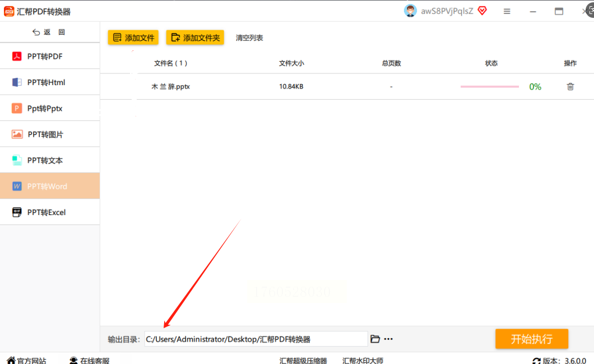Open the hamburger menu in title bar
This screenshot has width=594, height=364.
[x=507, y=11]
